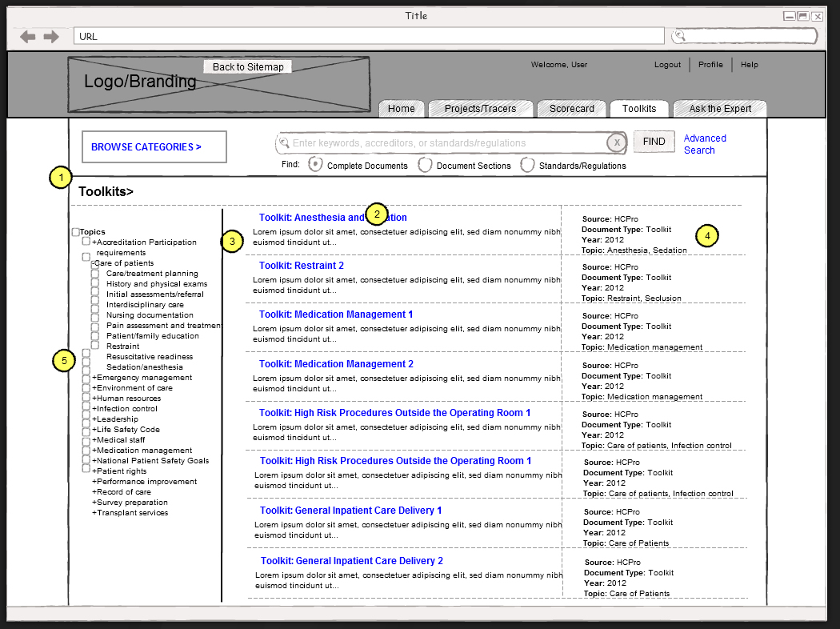Open Toolkit: Restraint 2
The image size is (840, 629).
tap(302, 266)
